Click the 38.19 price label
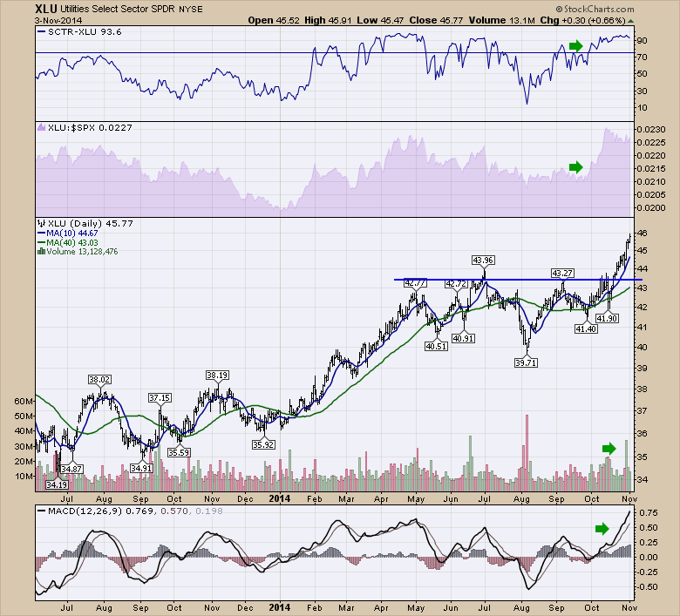680x616 pixels. 217,375
